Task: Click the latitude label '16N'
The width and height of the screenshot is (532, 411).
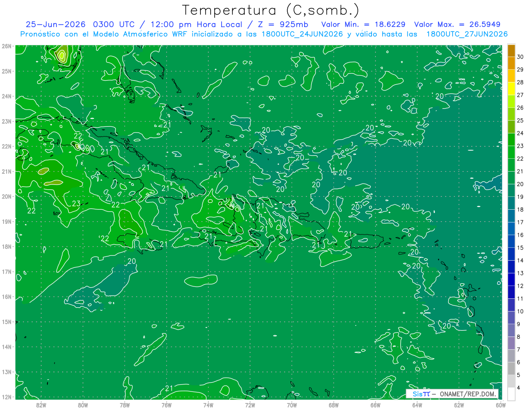Action: [7, 297]
